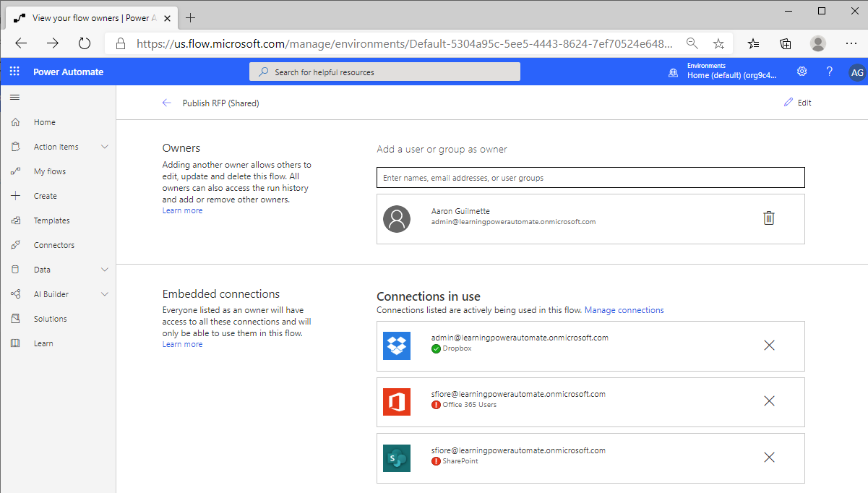Go back using the Publish RFP arrow
868x493 pixels.
click(x=167, y=103)
